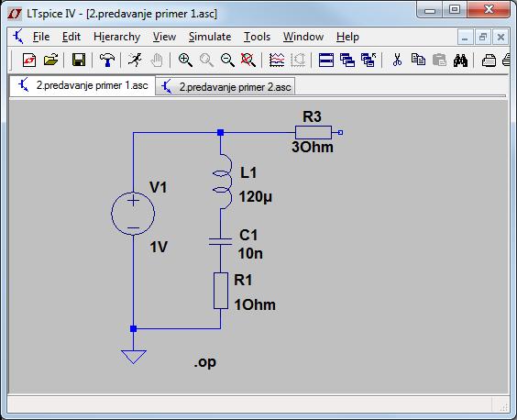The height and width of the screenshot is (420, 517).
Task: Select the R3 resistor symbol
Action: 313,132
